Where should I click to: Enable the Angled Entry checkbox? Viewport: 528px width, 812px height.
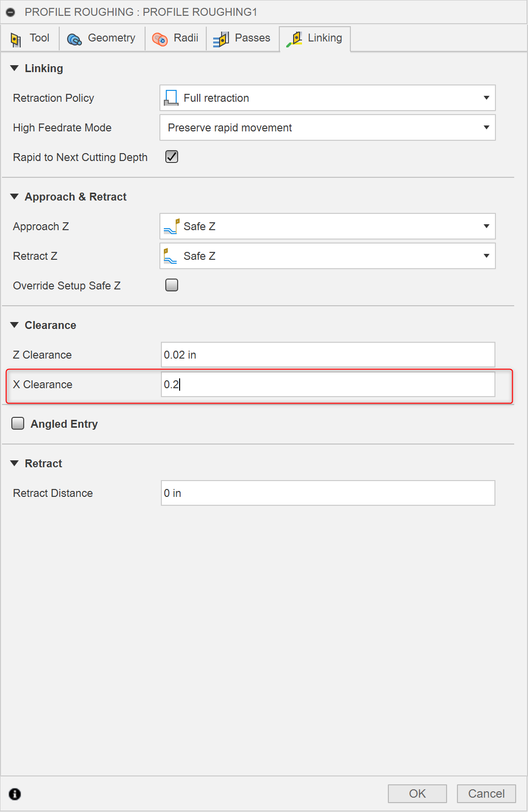point(18,423)
